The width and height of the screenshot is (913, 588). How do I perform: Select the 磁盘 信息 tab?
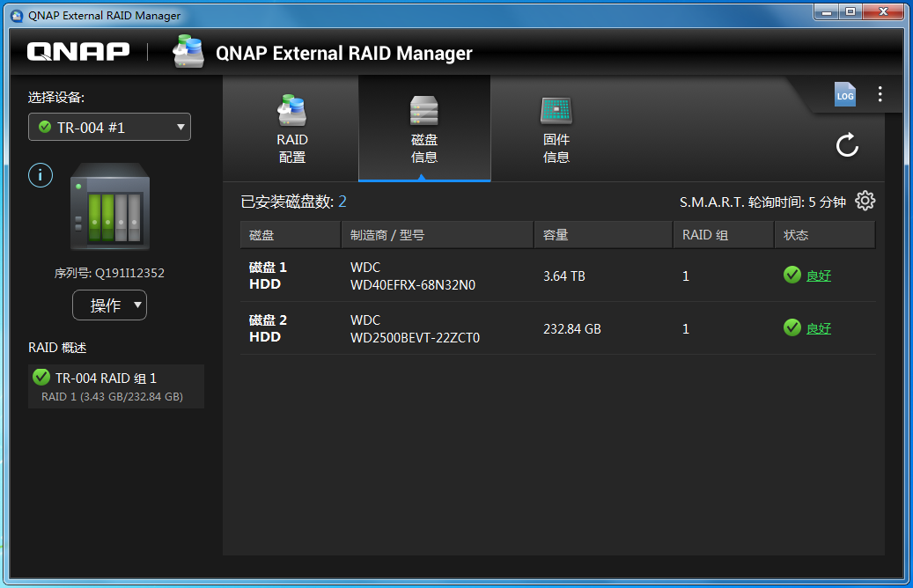(424, 129)
